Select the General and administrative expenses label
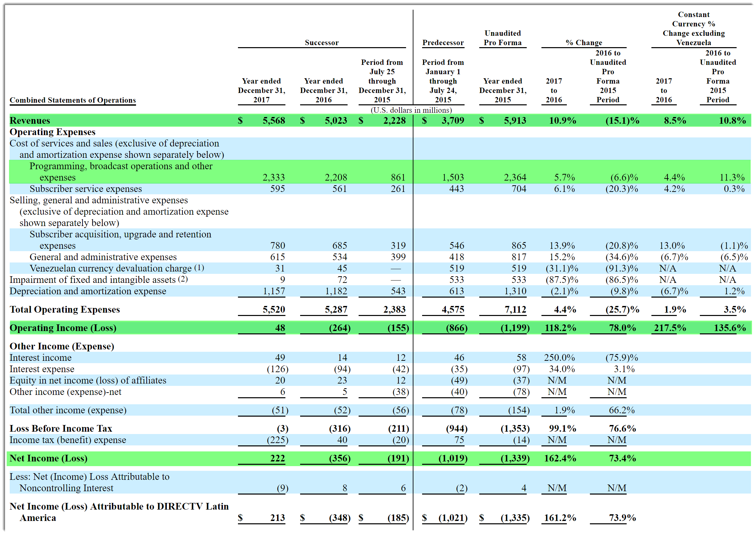 (x=103, y=257)
